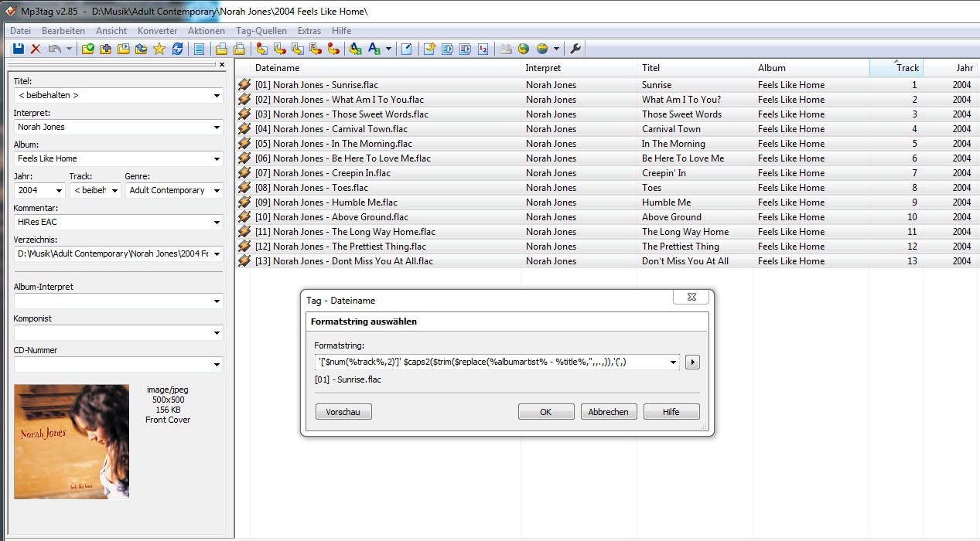Open options with the wrench icon
This screenshot has width=980, height=541.
pos(575,49)
